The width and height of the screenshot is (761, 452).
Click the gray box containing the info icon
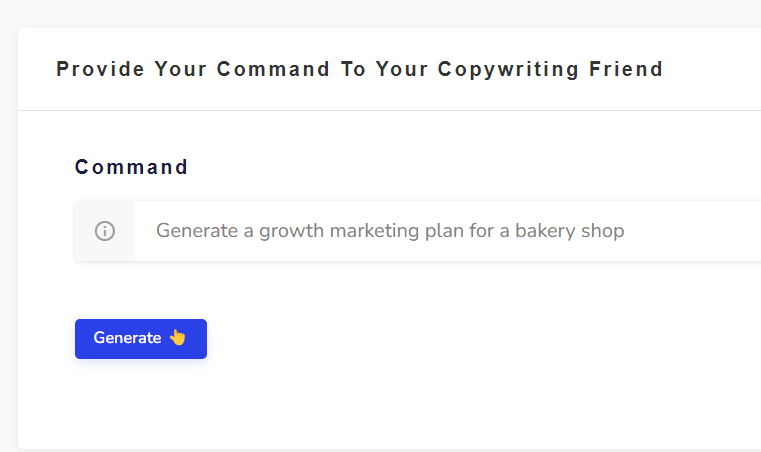coord(105,231)
